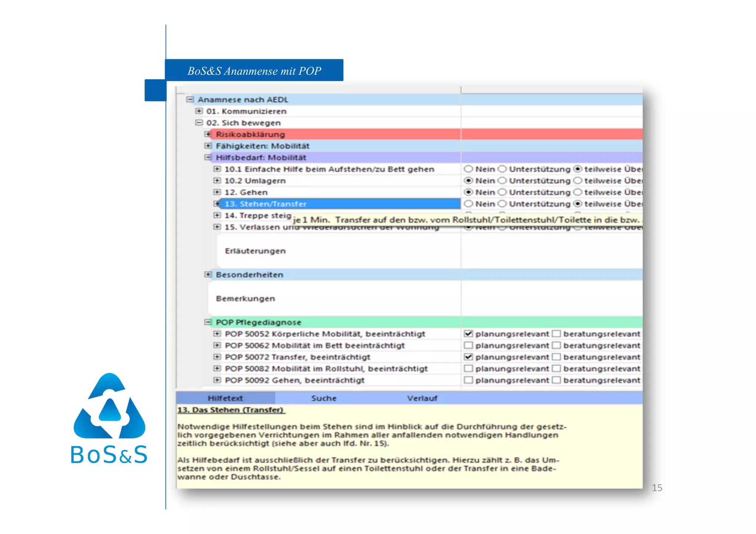Switch to the Suche tab
The height and width of the screenshot is (534, 756).
324,398
